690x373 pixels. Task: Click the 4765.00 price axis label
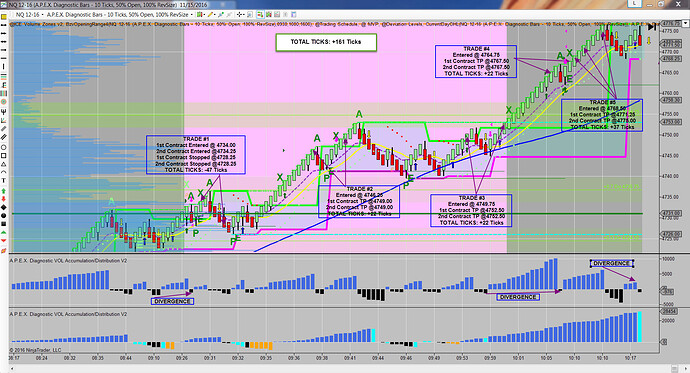[x=670, y=73]
